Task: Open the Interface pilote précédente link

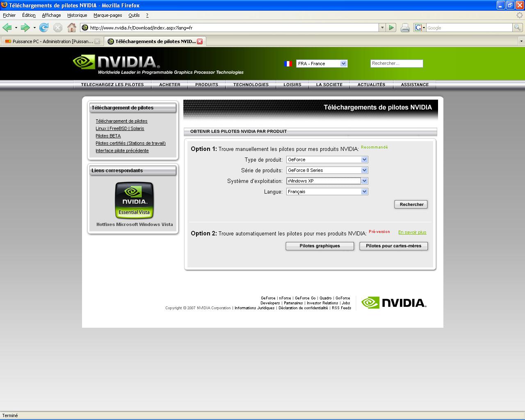Action: click(x=122, y=151)
